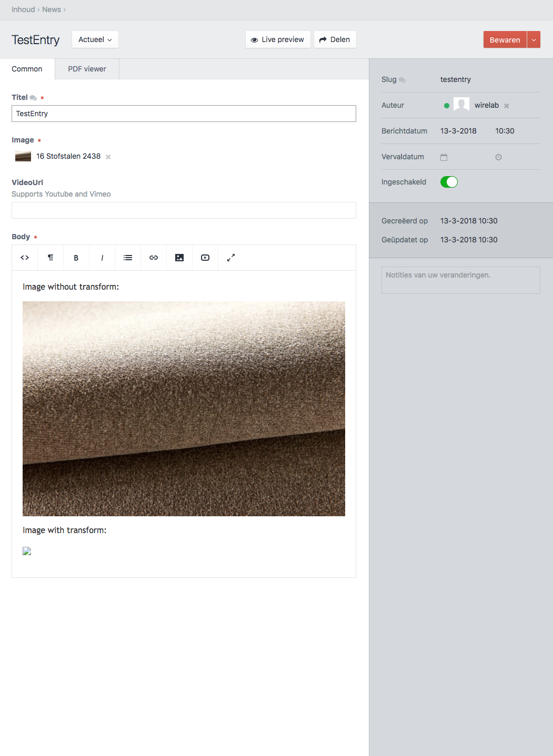
Task: Share the entry using Delen
Action: pyautogui.click(x=335, y=39)
